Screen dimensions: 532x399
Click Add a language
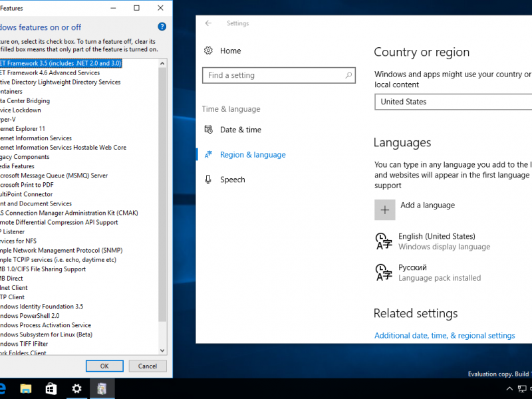(x=428, y=205)
